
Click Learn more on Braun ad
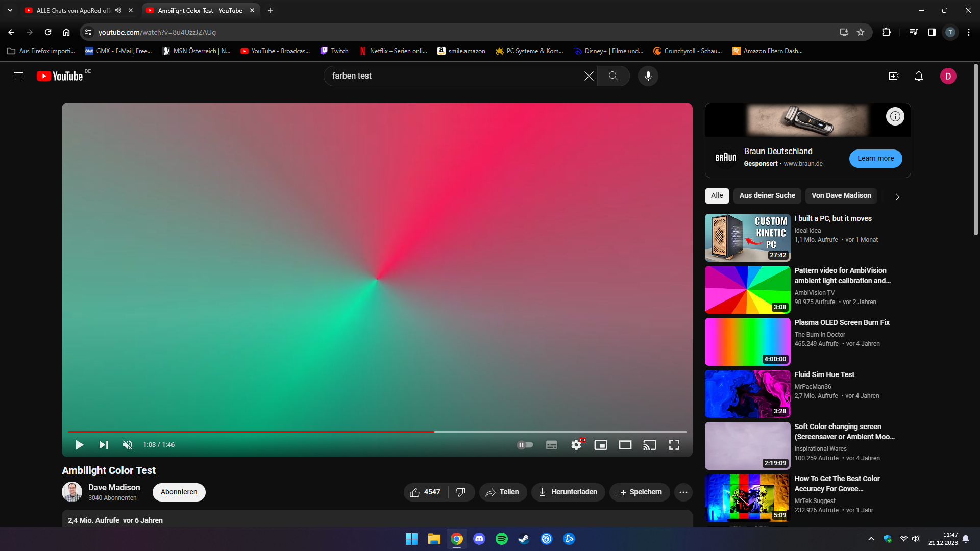[875, 159]
